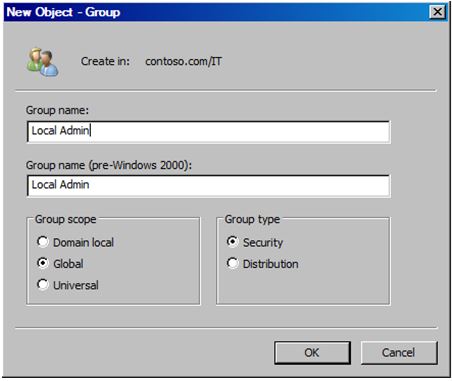Image resolution: width=452 pixels, height=381 pixels.
Task: Click the two-person group icon
Action: click(43, 62)
